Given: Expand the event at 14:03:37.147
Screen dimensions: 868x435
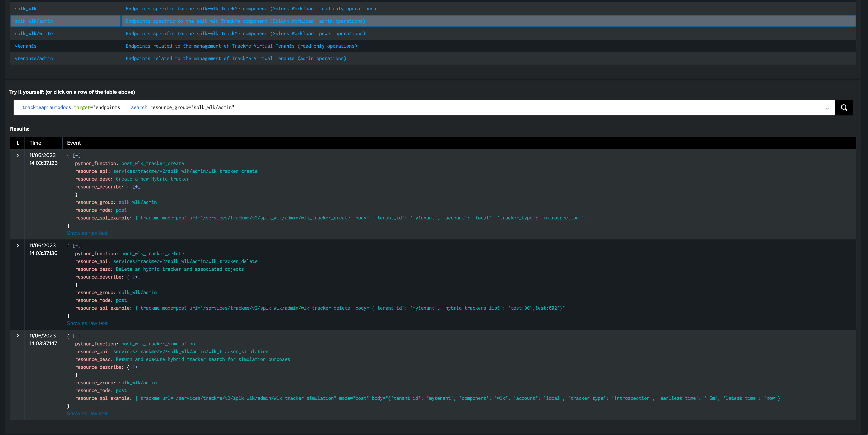Looking at the screenshot, I should (x=17, y=336).
